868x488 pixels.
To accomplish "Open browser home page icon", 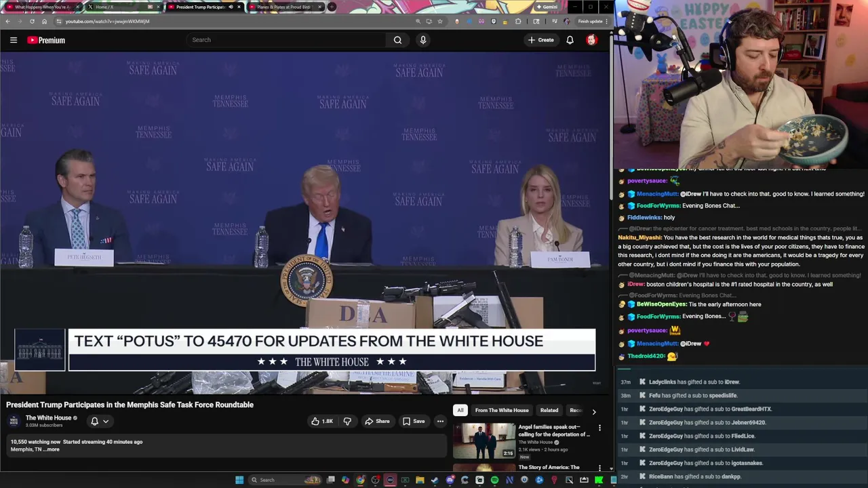I will pyautogui.click(x=44, y=21).
